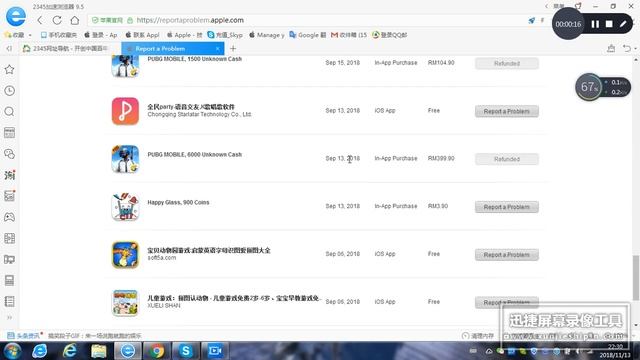Stop the screen recording
This screenshot has height=360, width=640.
coord(609,24)
